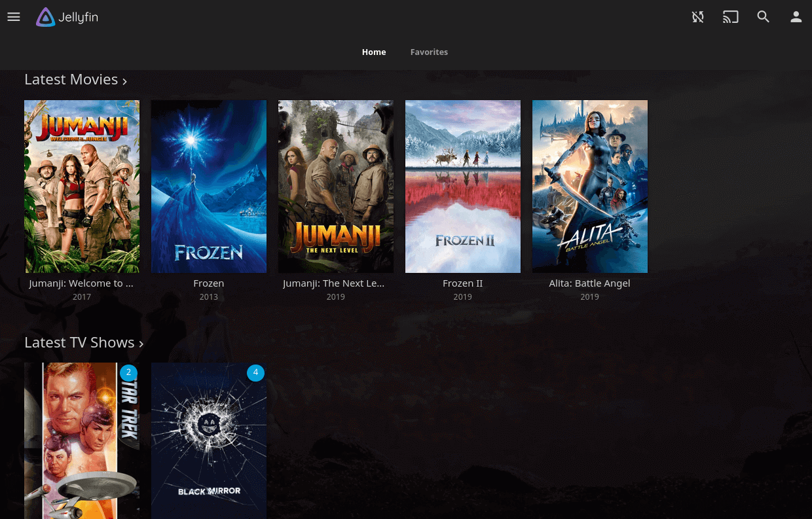Viewport: 812px width, 519px height.
Task: Open the user profile icon
Action: (796, 17)
